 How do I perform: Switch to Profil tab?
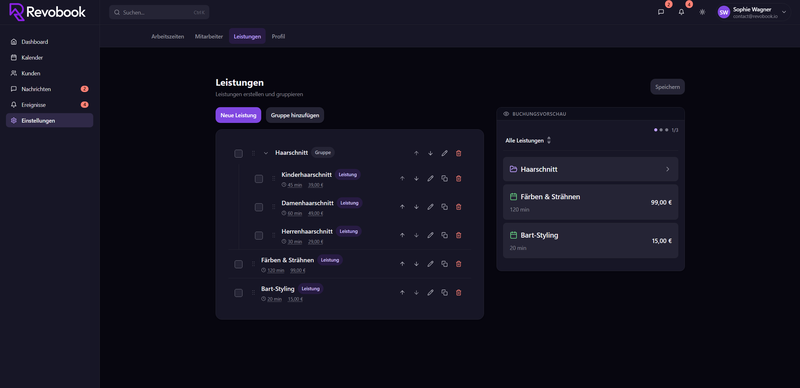(278, 37)
